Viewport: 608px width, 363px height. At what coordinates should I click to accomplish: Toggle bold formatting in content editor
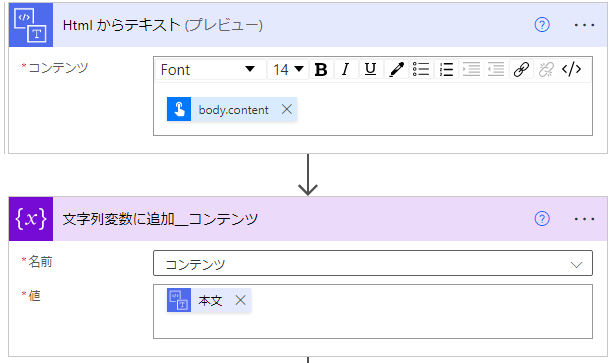click(x=321, y=70)
